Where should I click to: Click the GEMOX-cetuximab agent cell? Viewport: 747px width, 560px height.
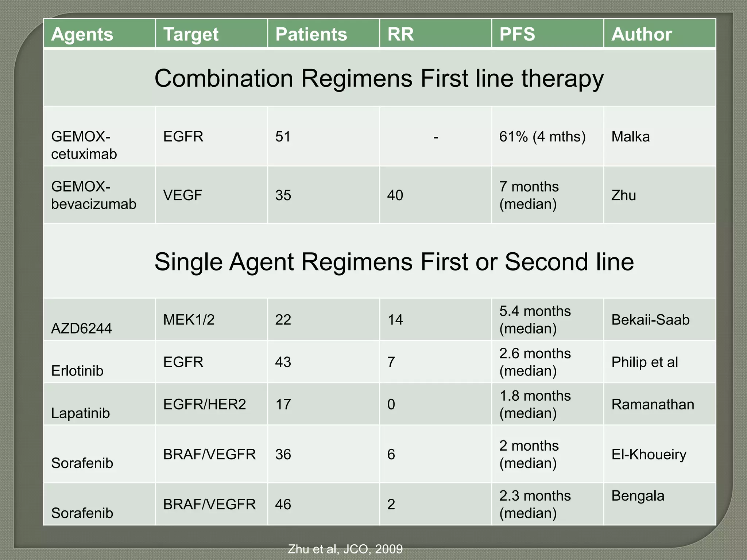pyautogui.click(x=100, y=137)
